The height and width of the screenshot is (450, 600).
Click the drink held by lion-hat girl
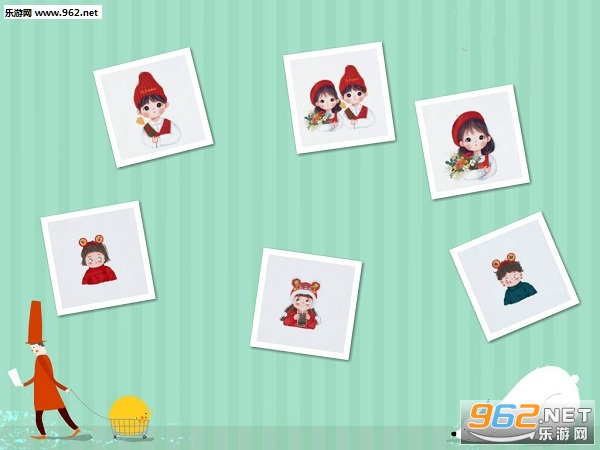click(x=302, y=318)
